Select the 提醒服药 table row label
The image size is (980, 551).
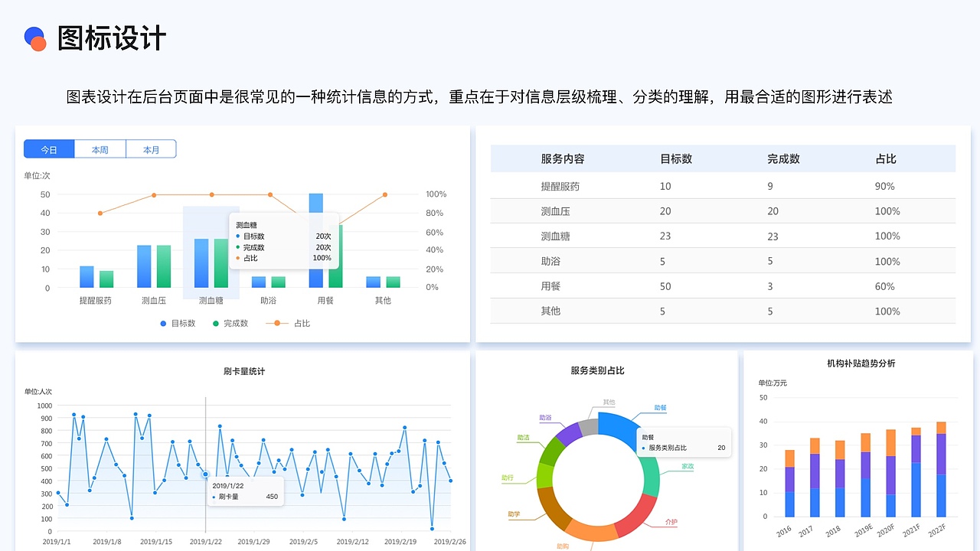coord(560,186)
